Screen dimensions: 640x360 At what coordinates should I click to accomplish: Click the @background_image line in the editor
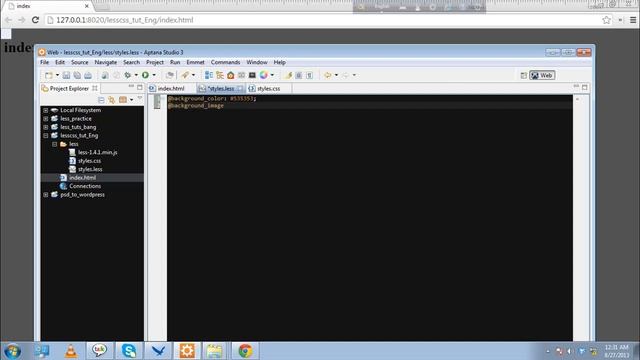coord(196,106)
